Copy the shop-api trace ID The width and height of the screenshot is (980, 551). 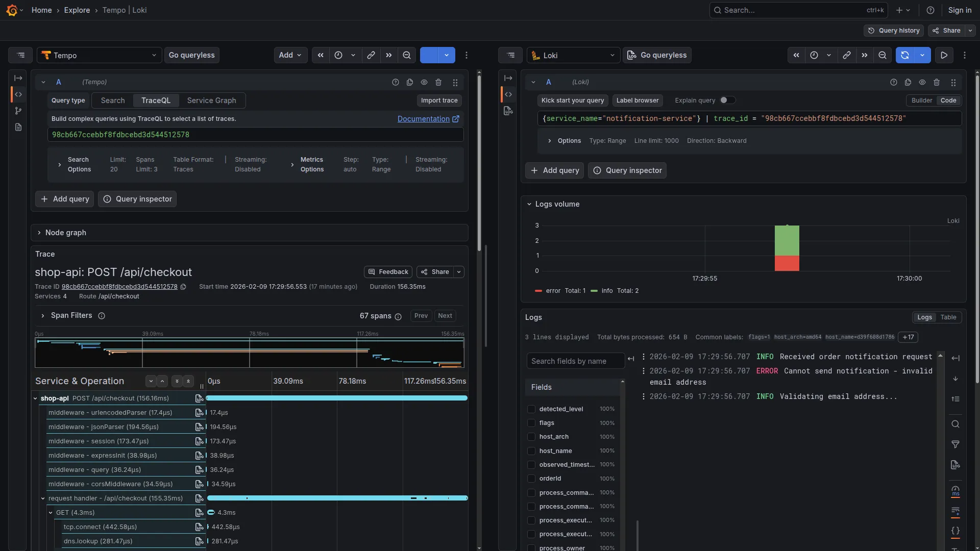[184, 287]
